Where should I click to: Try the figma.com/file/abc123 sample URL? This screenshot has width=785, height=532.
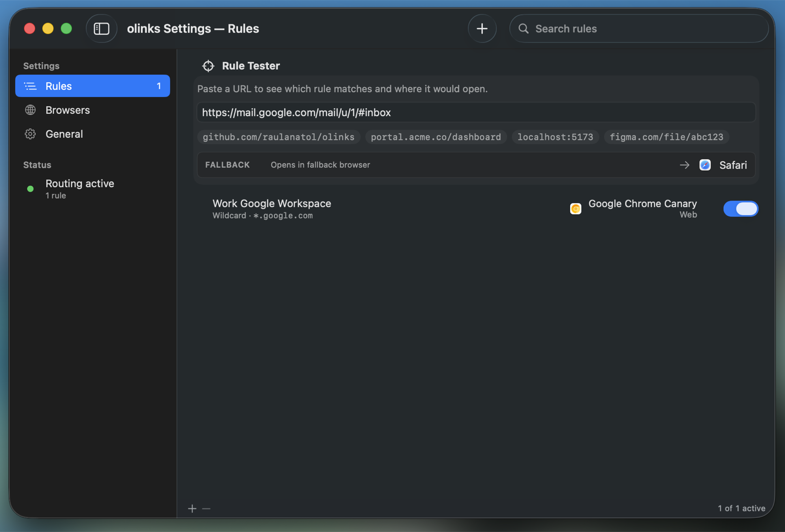tap(667, 137)
